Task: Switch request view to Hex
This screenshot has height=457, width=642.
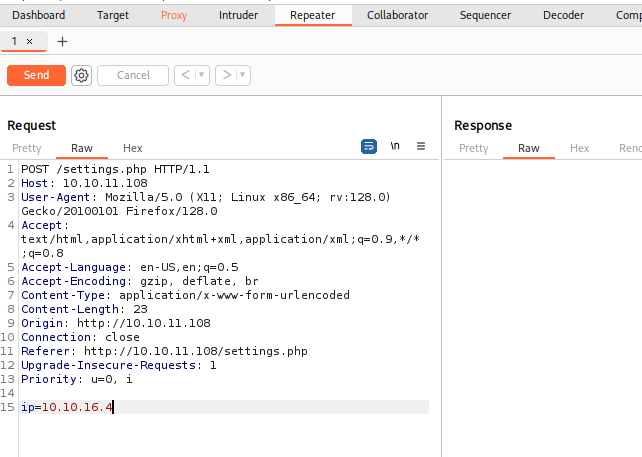Action: pyautogui.click(x=133, y=148)
